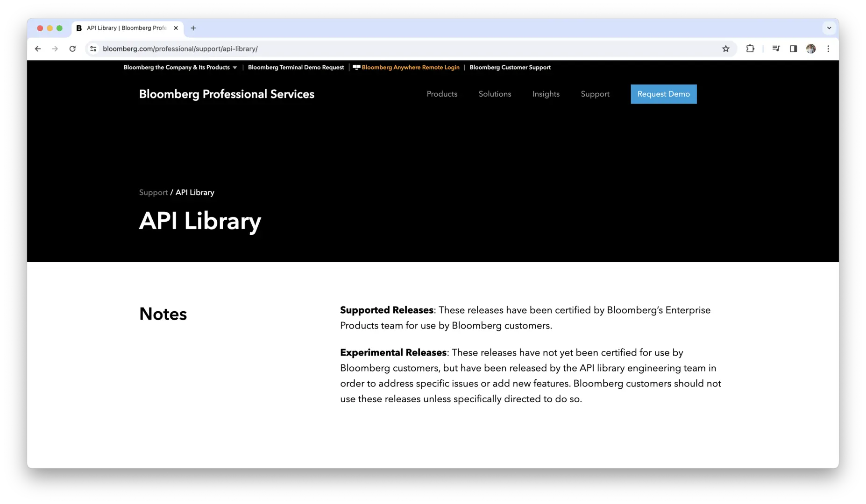Select the API Library browser tab
Viewport: 866px width, 504px height.
point(128,28)
